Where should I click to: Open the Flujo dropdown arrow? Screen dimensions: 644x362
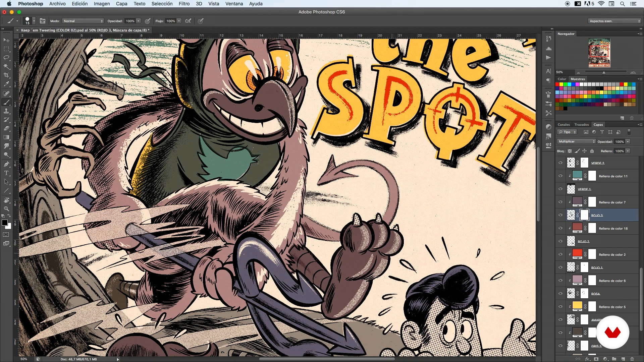click(179, 21)
